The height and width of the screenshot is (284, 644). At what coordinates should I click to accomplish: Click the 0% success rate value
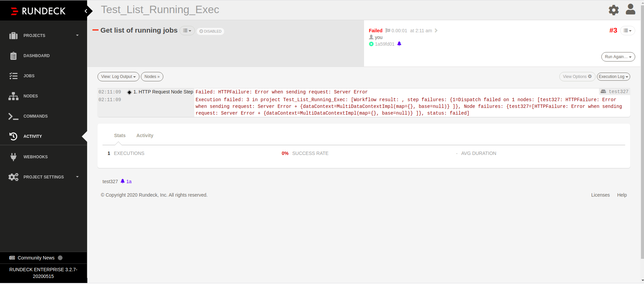285,153
